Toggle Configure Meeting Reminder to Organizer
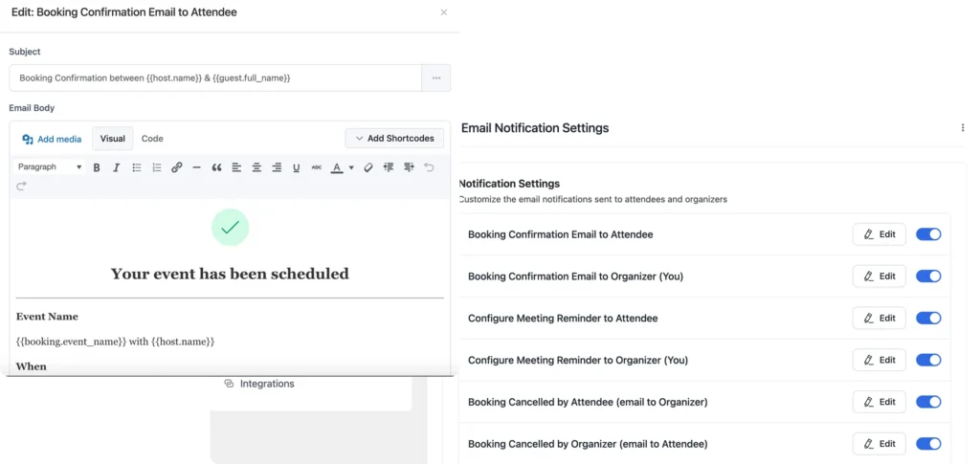Viewport: 980px width, 464px height. click(928, 360)
